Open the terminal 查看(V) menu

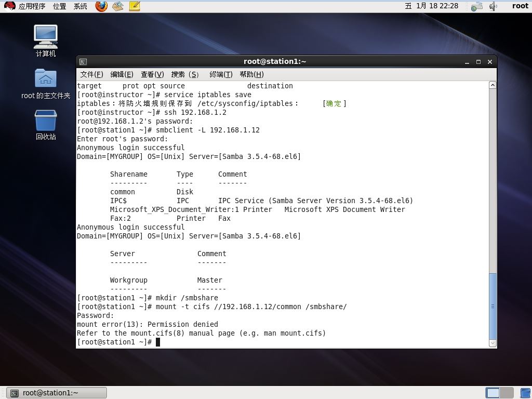coord(152,74)
